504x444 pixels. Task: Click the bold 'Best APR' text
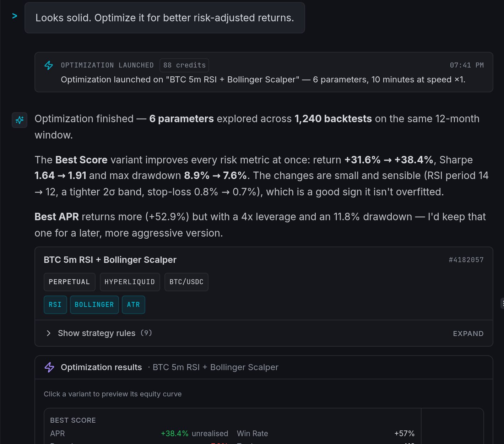click(56, 217)
